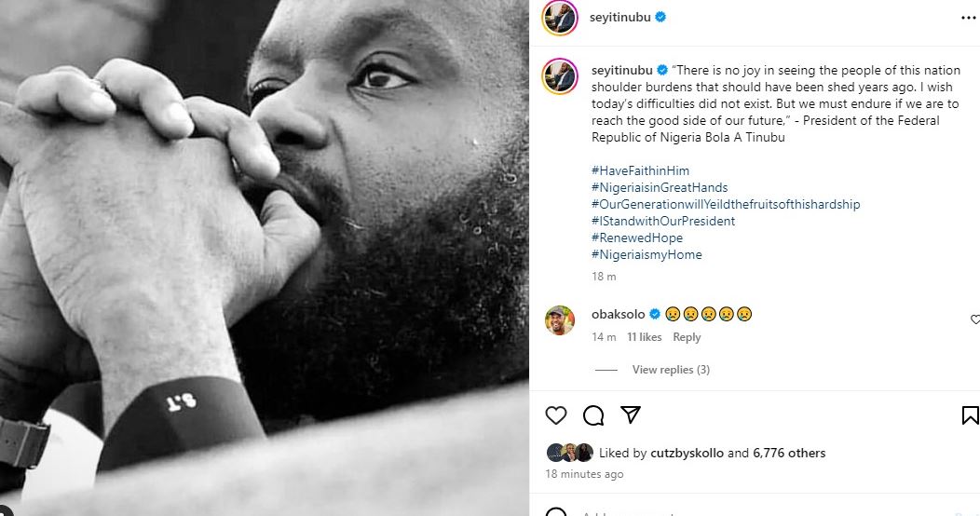Open the #RenewedHope hashtag
Image resolution: width=980 pixels, height=516 pixels.
tap(637, 238)
